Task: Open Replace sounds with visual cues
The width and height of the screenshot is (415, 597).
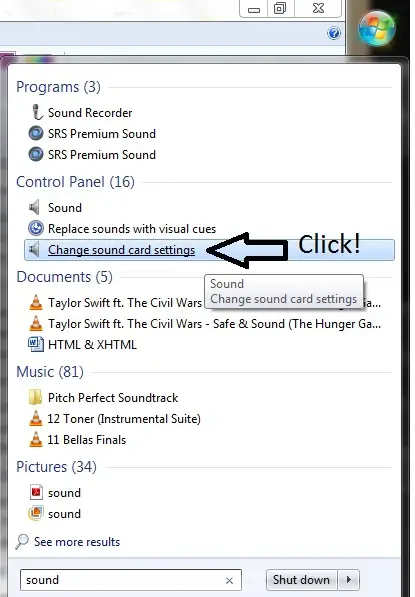Action: (x=122, y=228)
